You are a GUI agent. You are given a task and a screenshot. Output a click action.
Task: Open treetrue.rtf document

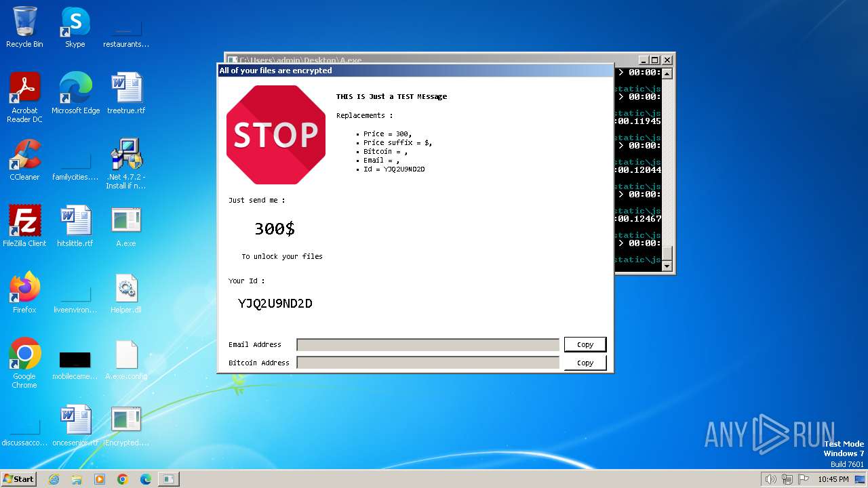click(x=126, y=94)
